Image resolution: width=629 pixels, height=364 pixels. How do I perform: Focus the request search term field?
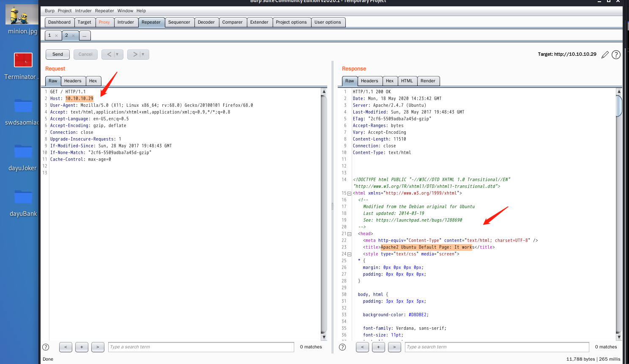pyautogui.click(x=201, y=347)
